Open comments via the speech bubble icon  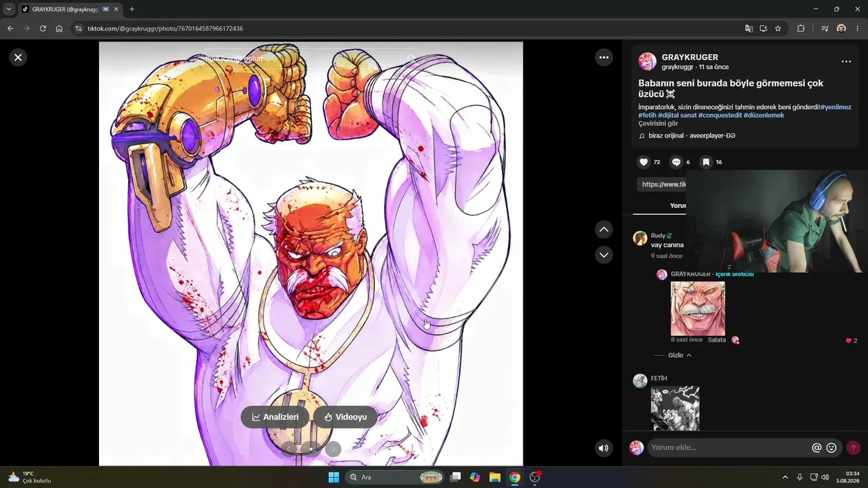click(x=676, y=162)
